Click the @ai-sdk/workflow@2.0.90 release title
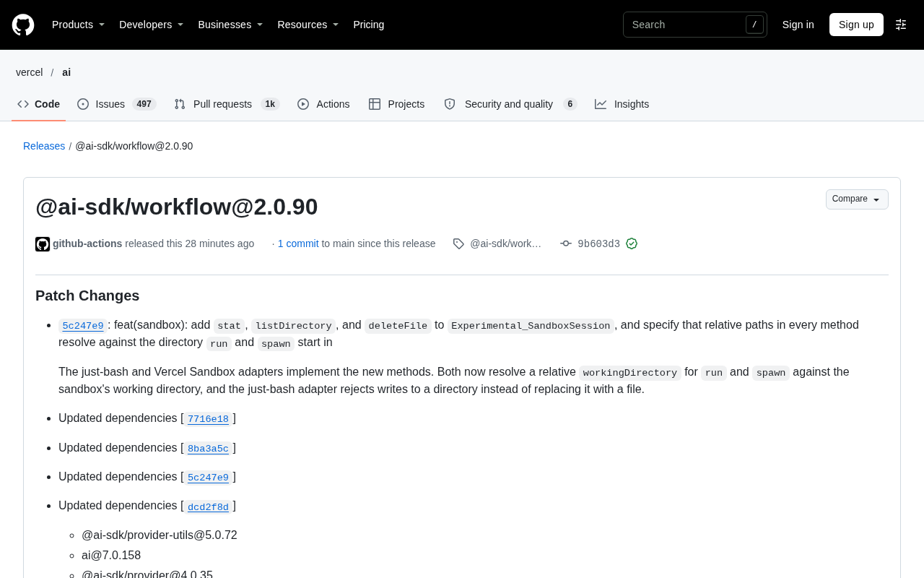 point(177,207)
